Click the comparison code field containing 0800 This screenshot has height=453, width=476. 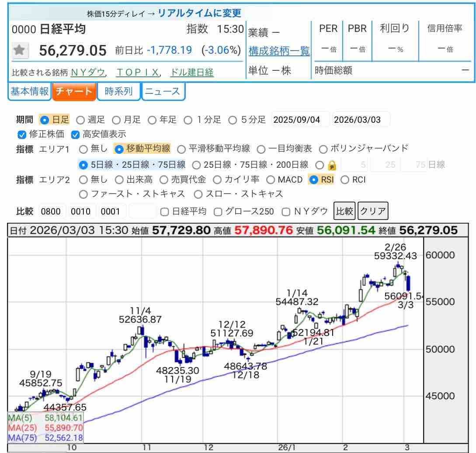coord(52,211)
